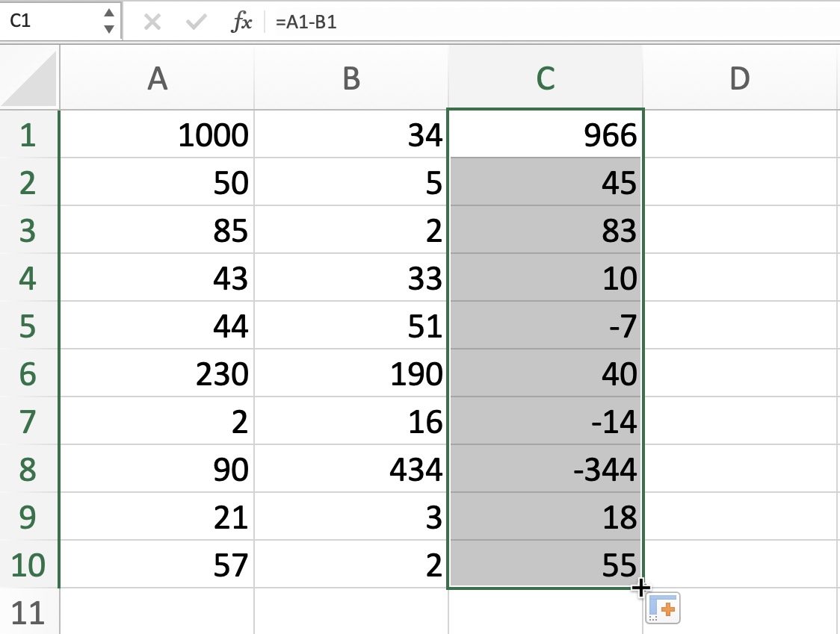The image size is (840, 634).
Task: Click cell C5 containing -7
Action: (x=546, y=325)
